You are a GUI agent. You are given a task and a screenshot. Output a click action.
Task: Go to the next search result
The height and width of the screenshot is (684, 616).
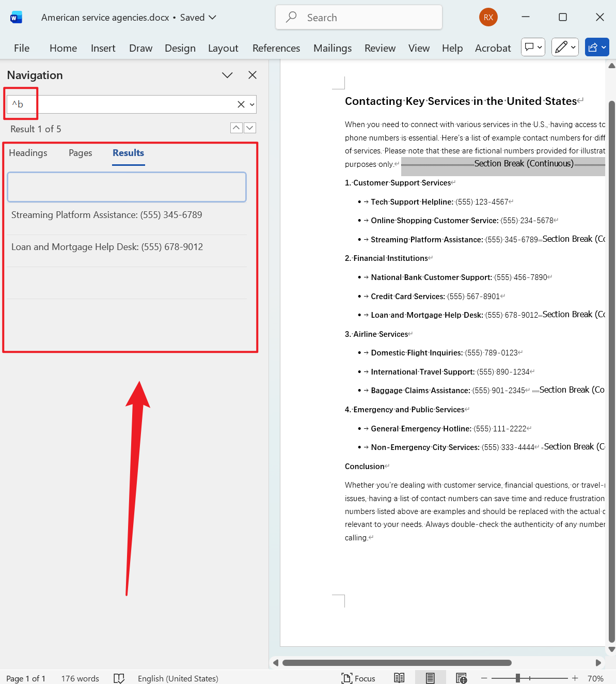click(x=250, y=128)
